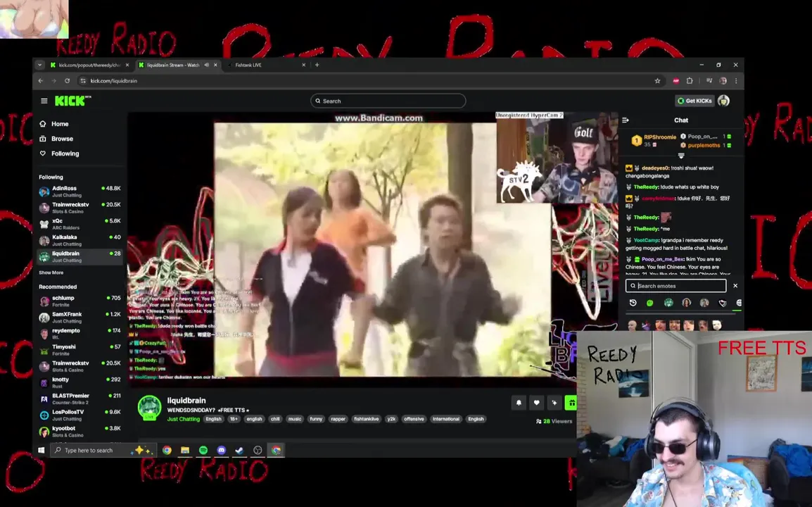The height and width of the screenshot is (507, 812).
Task: Open Kalkalaka channel in Following list
Action: tap(80, 241)
